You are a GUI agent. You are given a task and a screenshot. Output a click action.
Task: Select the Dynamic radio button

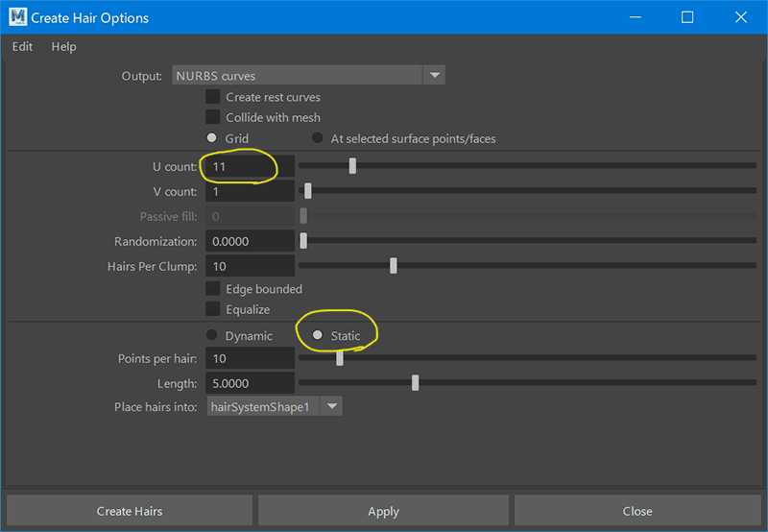(x=211, y=335)
